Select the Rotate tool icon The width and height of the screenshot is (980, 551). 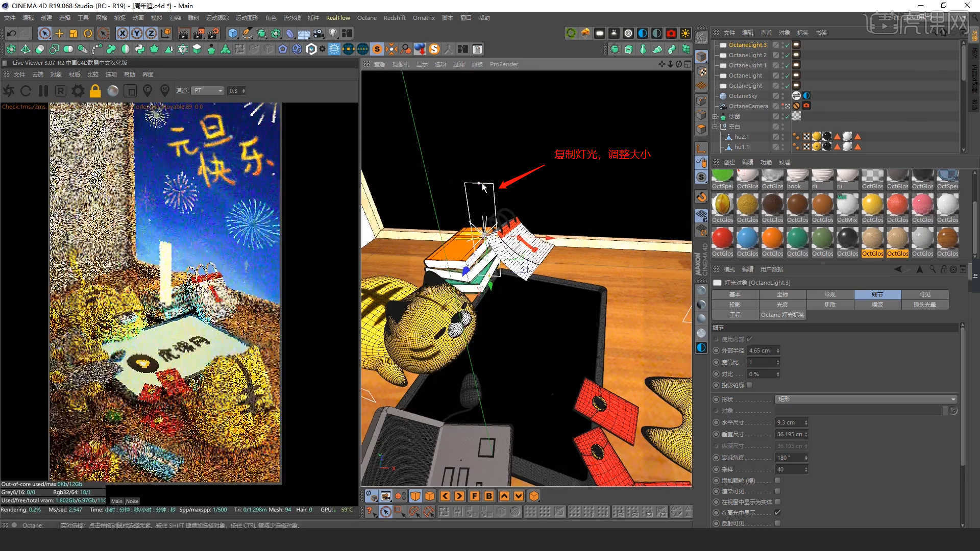tap(88, 34)
